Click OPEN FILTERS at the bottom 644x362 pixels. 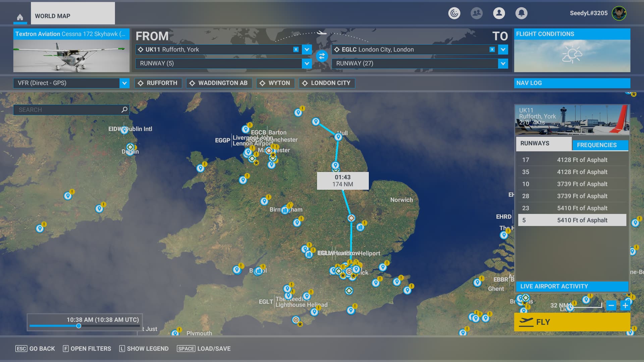[x=87, y=349]
